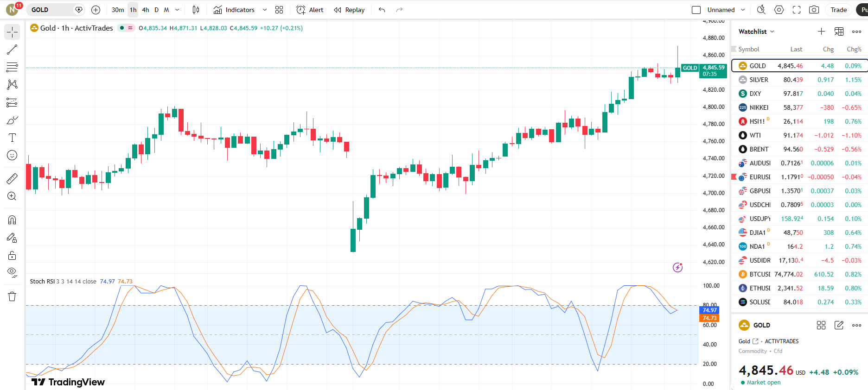The image size is (868, 390).
Task: Select the ruler measure tool
Action: [12, 178]
